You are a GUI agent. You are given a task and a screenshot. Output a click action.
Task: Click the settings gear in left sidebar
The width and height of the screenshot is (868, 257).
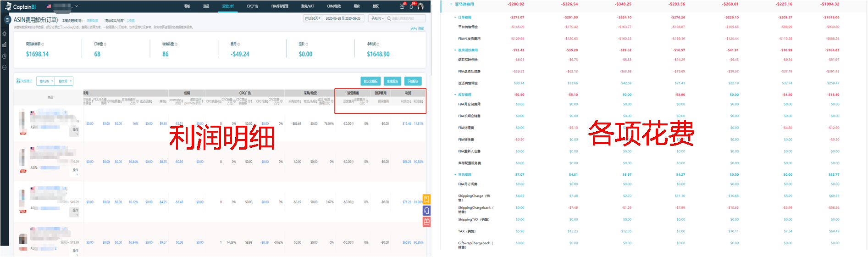4,34
